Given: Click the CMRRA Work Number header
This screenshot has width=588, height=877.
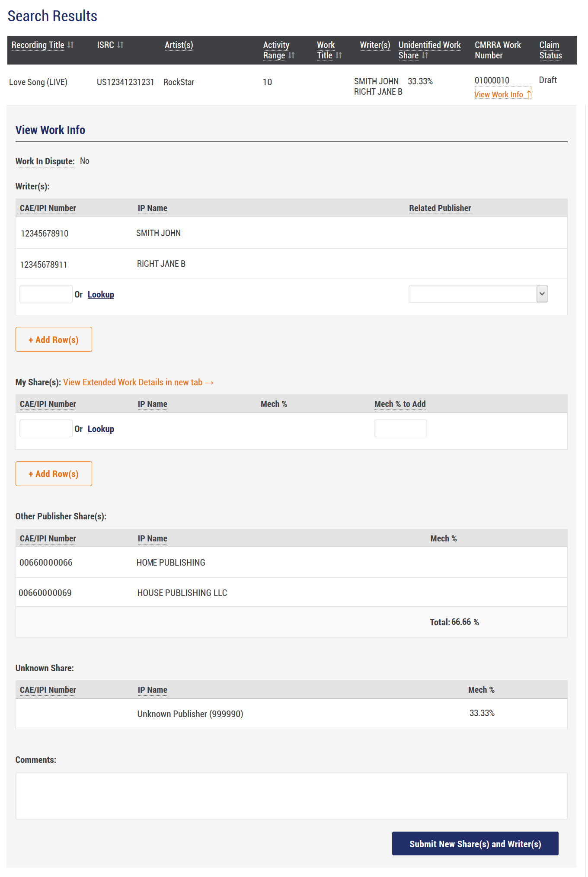Looking at the screenshot, I should tap(498, 50).
